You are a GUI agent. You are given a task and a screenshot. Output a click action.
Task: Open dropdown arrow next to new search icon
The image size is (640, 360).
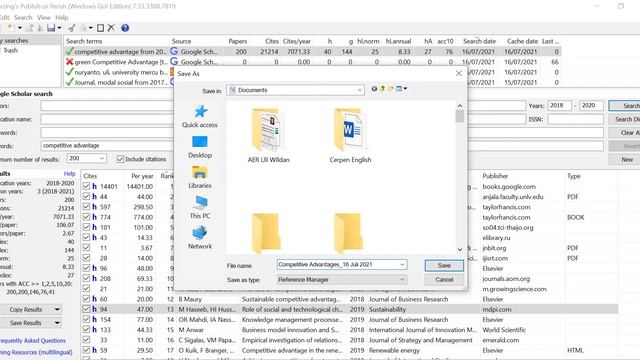tap(20, 28)
